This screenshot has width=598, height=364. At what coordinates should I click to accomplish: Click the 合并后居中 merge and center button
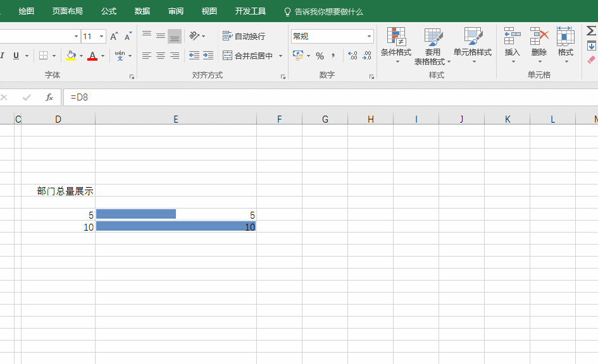[247, 56]
